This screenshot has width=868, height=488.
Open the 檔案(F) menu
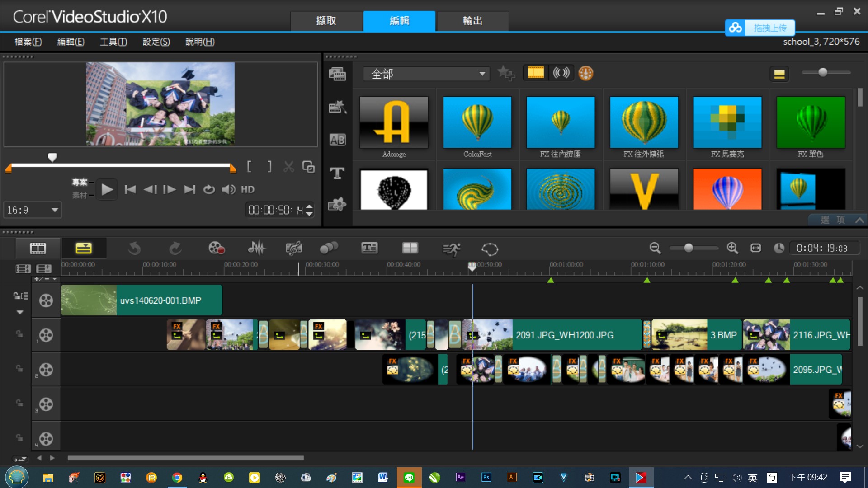[x=28, y=42]
